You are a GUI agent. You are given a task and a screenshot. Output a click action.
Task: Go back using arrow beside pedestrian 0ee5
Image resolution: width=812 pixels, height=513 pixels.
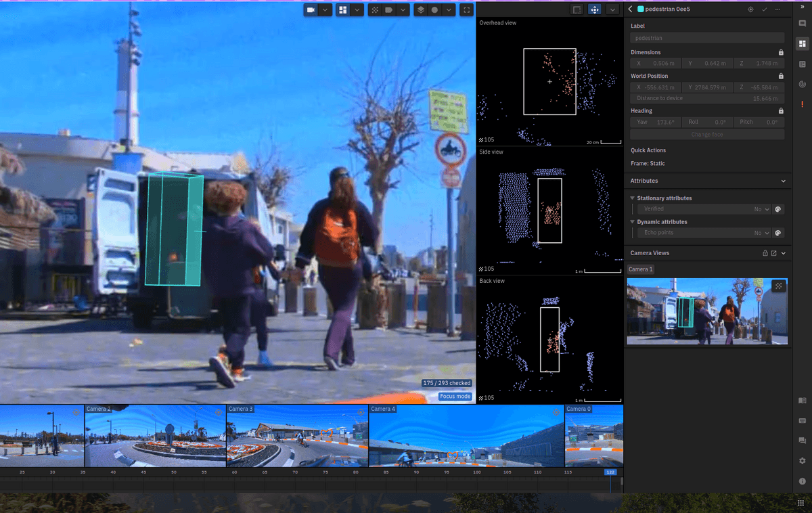[x=631, y=9]
